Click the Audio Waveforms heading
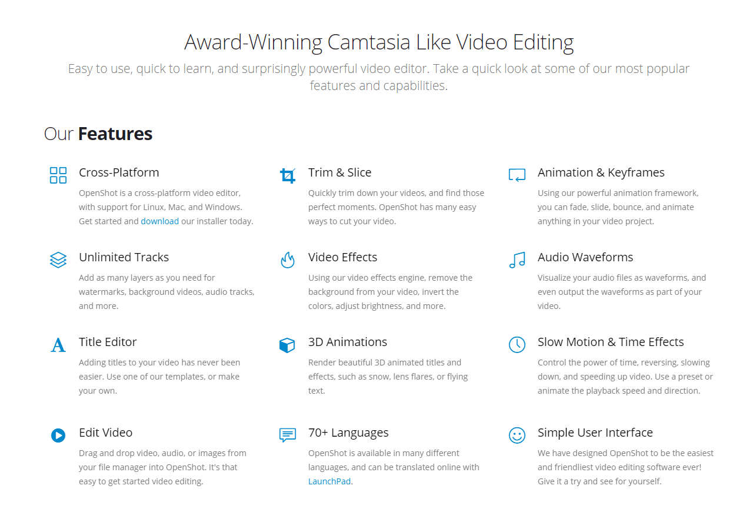The height and width of the screenshot is (532, 756). coord(585,257)
